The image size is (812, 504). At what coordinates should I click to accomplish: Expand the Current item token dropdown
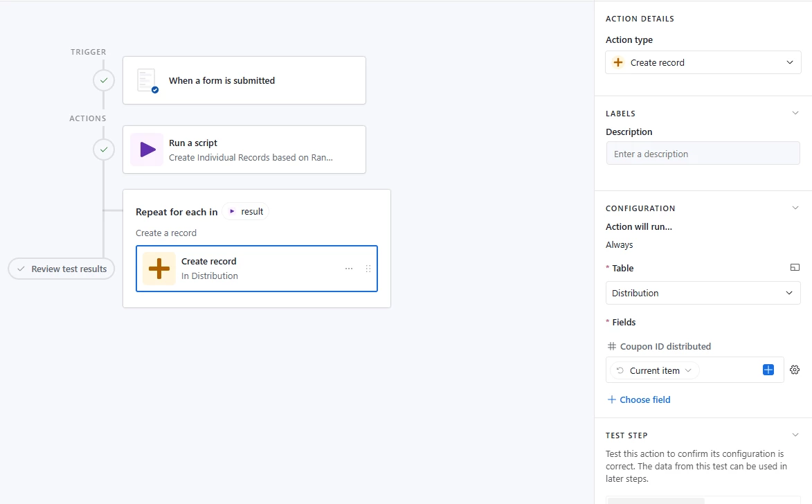click(x=688, y=370)
